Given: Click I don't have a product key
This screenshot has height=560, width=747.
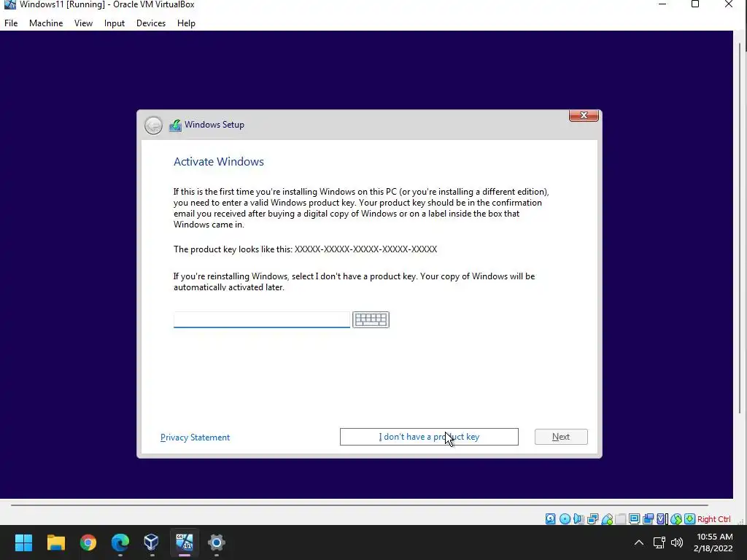Looking at the screenshot, I should [x=429, y=437].
